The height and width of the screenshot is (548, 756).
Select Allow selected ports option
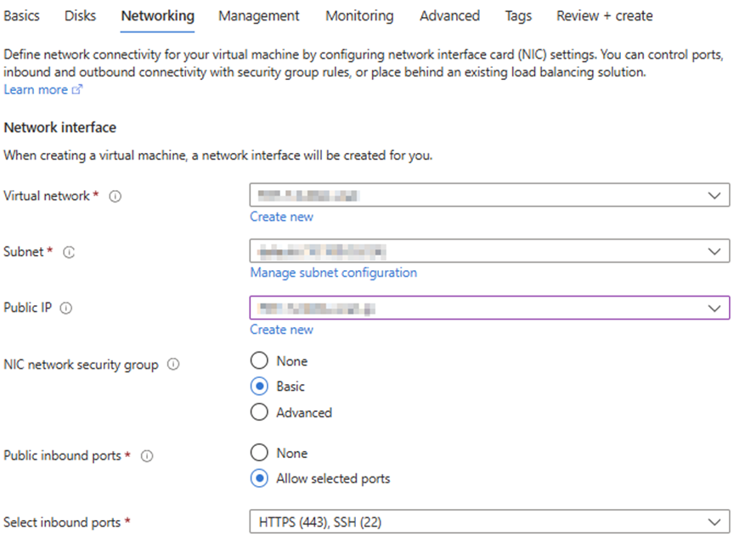259,478
